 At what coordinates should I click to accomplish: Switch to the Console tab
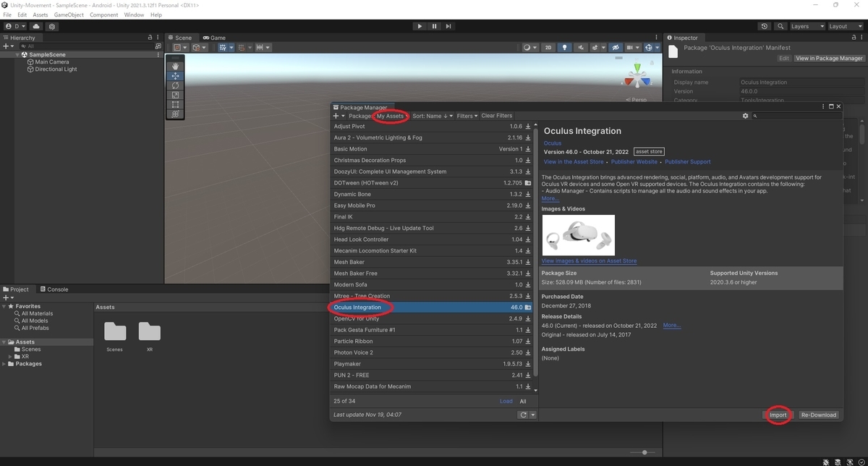(54, 289)
